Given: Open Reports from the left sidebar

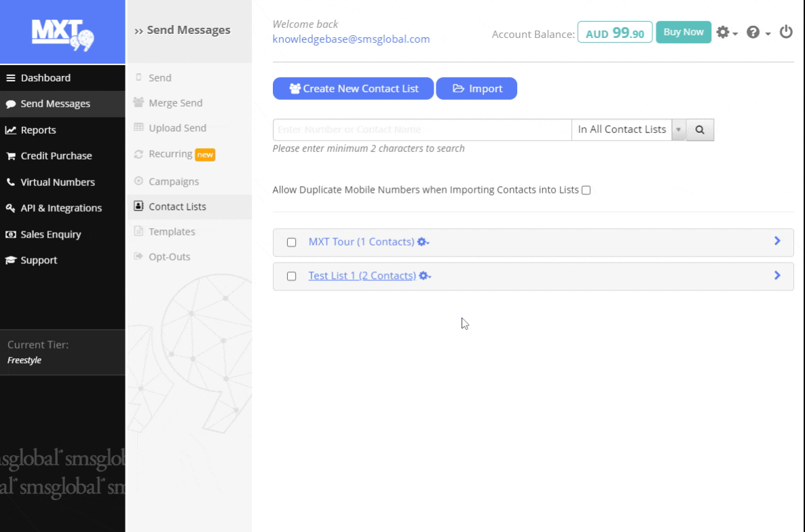Looking at the screenshot, I should tap(38, 130).
